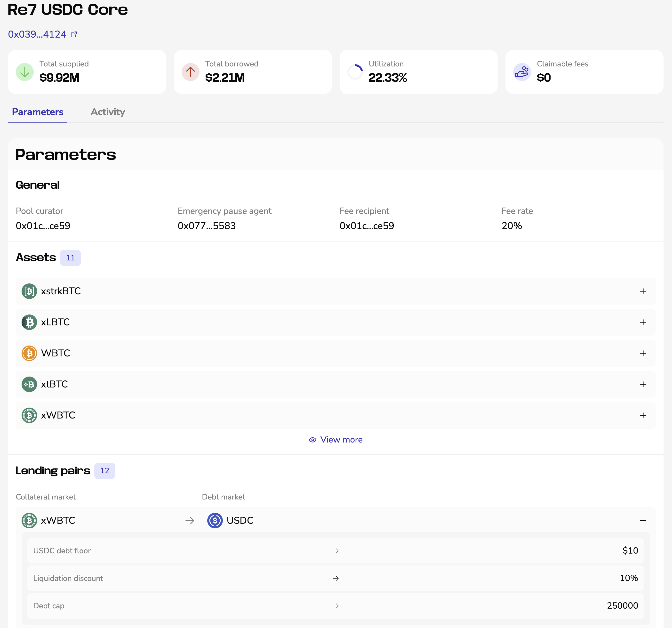The height and width of the screenshot is (628, 672).
Task: Click the $10 debt floor value
Action: [x=630, y=551]
